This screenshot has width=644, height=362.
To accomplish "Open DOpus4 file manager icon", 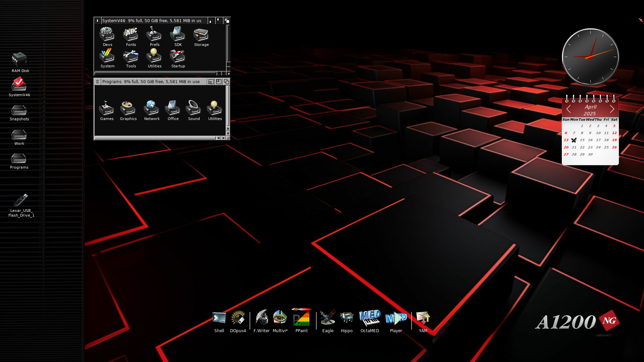I will [x=238, y=318].
